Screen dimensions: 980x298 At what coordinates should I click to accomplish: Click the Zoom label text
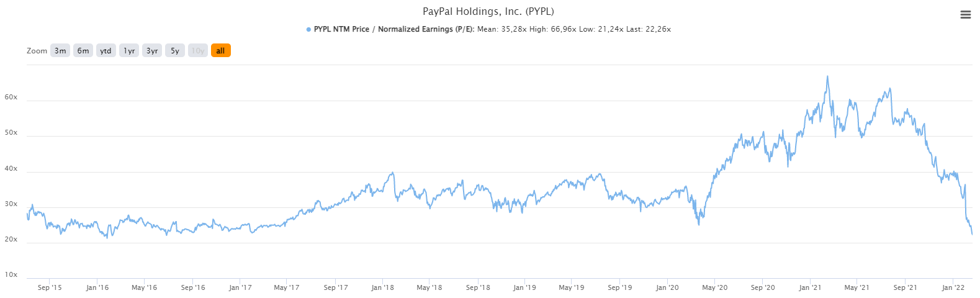[x=37, y=51]
